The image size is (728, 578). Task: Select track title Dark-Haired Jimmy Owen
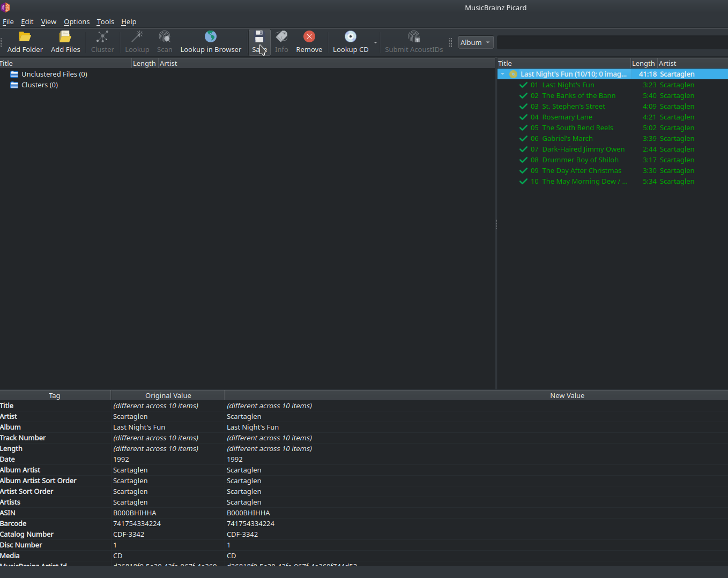pos(583,149)
